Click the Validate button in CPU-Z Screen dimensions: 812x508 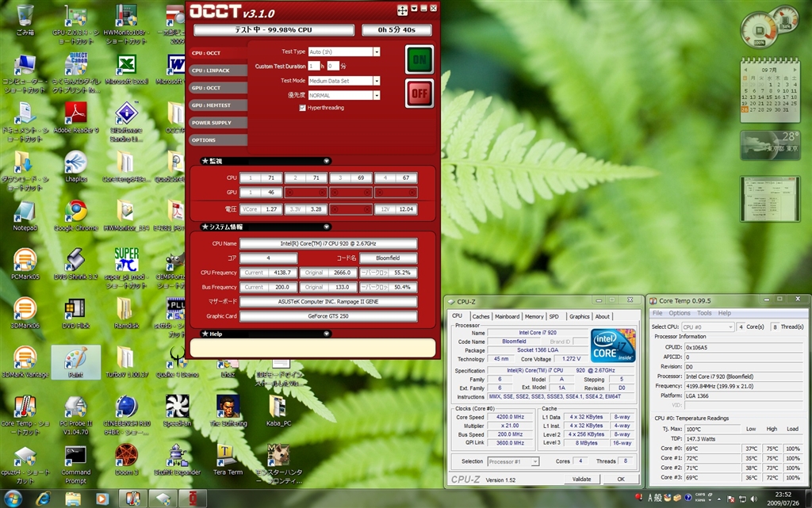581,479
